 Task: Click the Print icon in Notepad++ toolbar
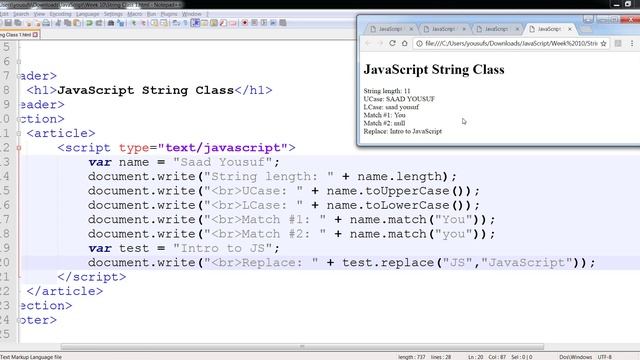[x=46, y=23]
